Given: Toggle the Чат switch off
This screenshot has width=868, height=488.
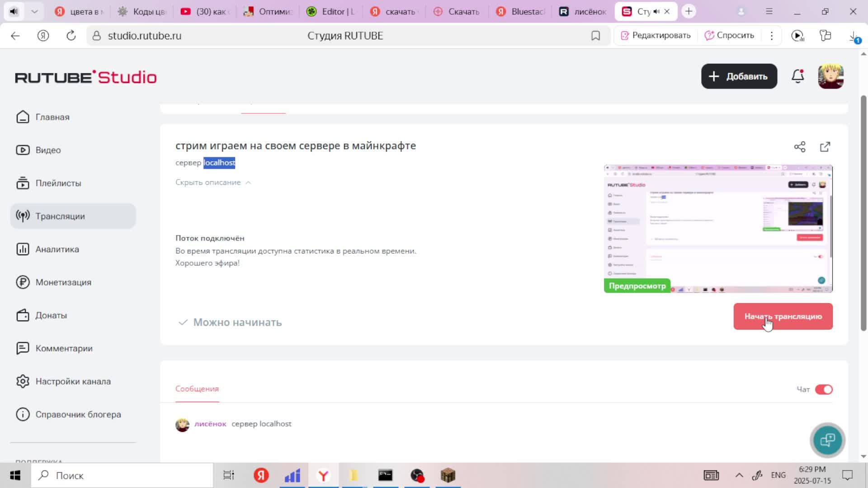Looking at the screenshot, I should pos(824,389).
